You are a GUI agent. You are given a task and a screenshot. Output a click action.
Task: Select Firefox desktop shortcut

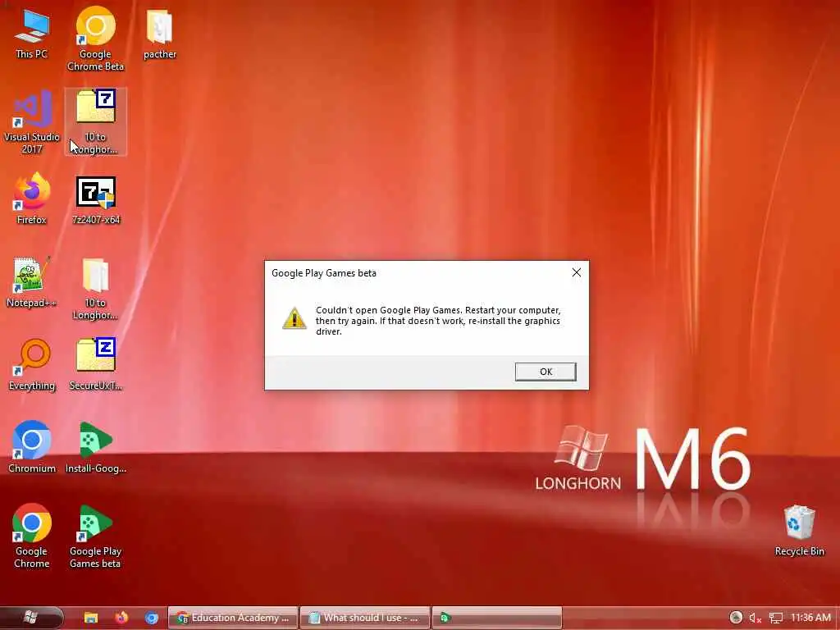[x=32, y=199]
